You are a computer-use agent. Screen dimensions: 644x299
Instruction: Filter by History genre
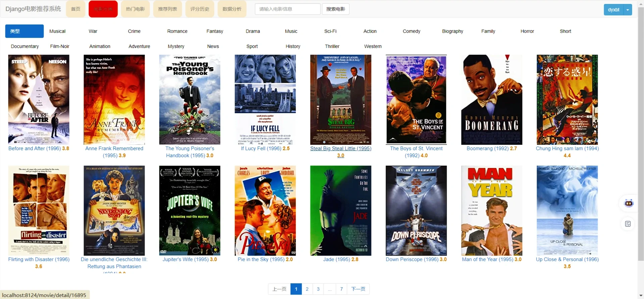(293, 46)
